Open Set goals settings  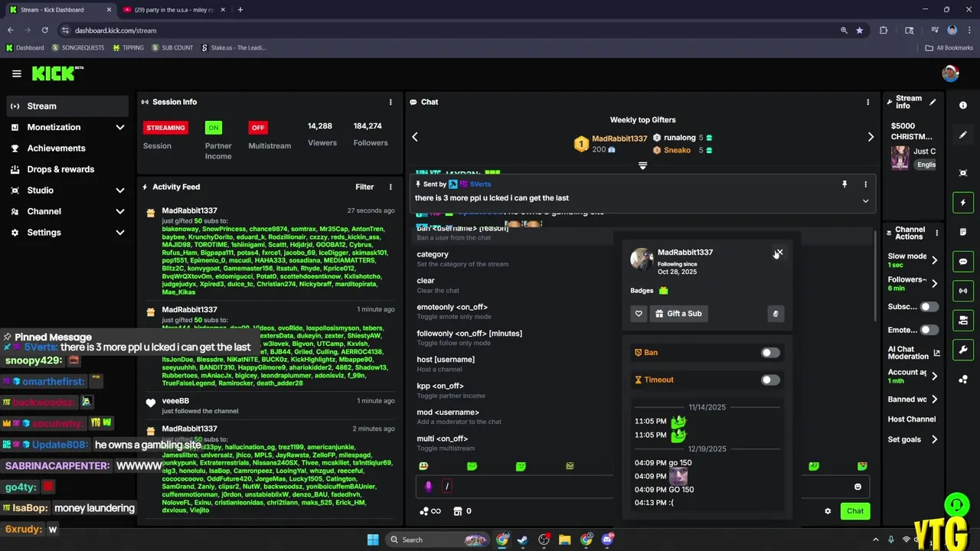(913, 439)
